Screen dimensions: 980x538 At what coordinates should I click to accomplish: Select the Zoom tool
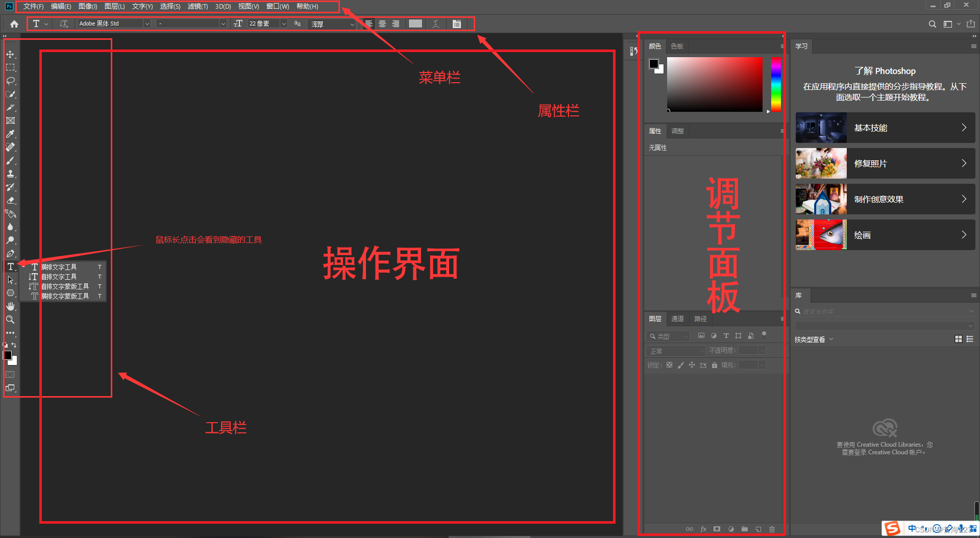(x=10, y=320)
